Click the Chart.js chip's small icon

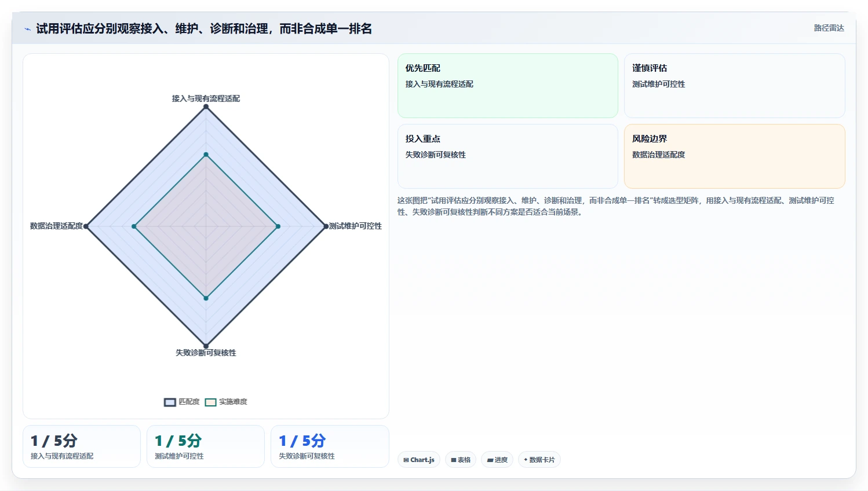click(x=406, y=460)
